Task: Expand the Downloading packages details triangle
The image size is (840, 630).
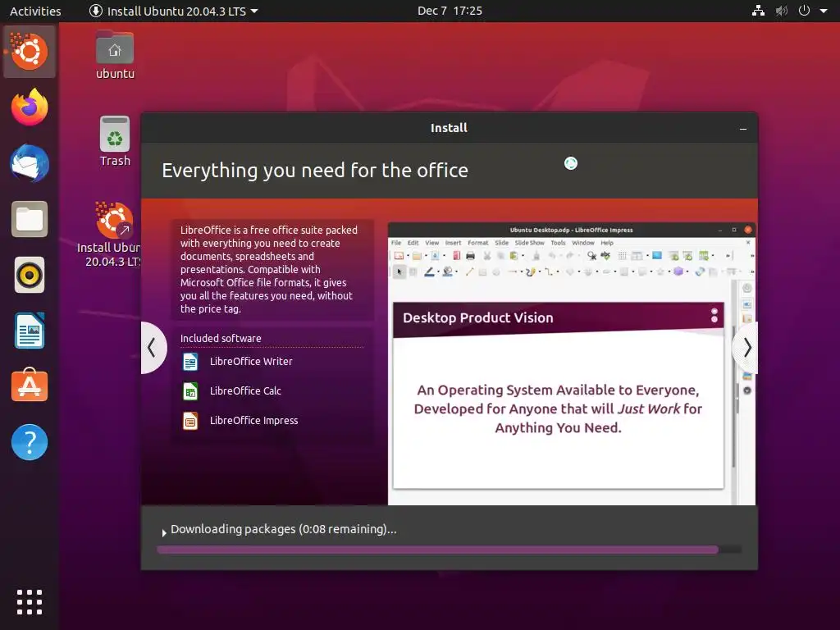Action: tap(164, 532)
